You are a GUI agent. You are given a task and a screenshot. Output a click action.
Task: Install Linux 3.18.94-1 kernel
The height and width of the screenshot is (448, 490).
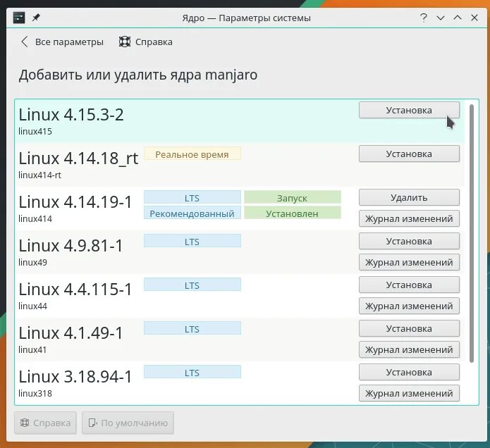[x=409, y=373]
